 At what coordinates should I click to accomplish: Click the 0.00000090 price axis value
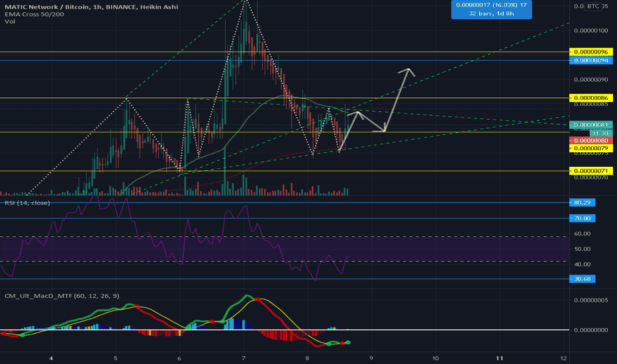coord(591,79)
